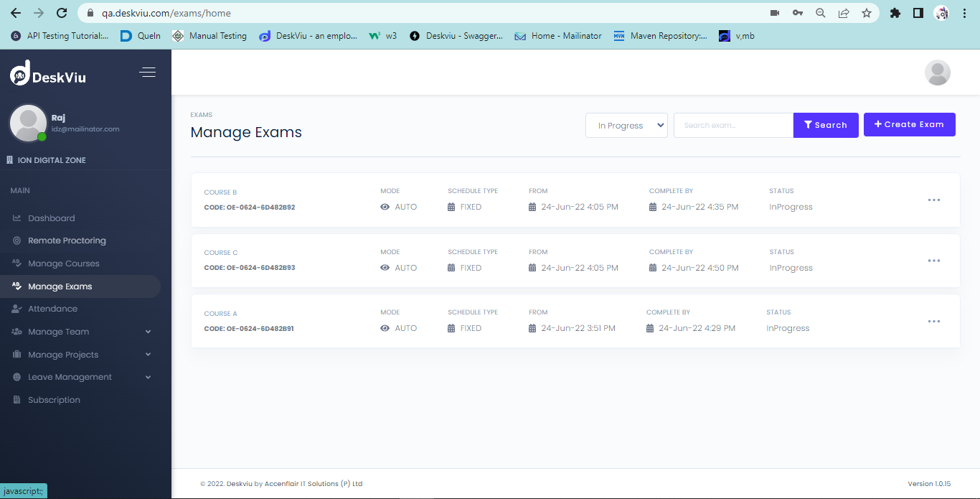The image size is (980, 499).
Task: Open Deskviu - Swagger bookmark
Action: [x=456, y=36]
